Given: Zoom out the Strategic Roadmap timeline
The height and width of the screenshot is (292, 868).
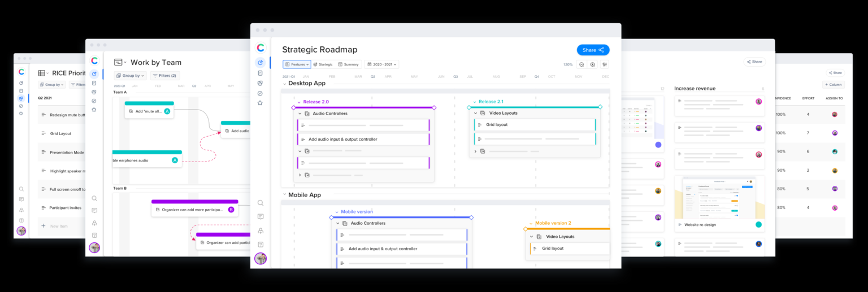Looking at the screenshot, I should tap(581, 64).
